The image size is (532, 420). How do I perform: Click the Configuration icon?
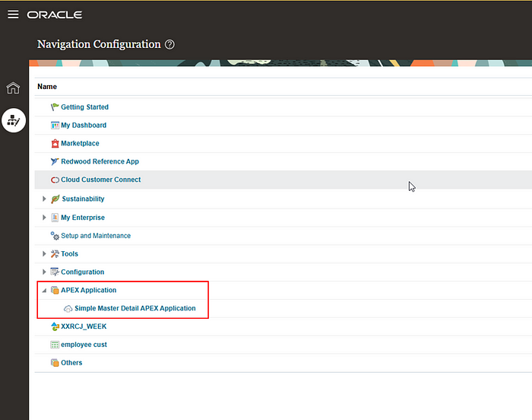pos(55,272)
